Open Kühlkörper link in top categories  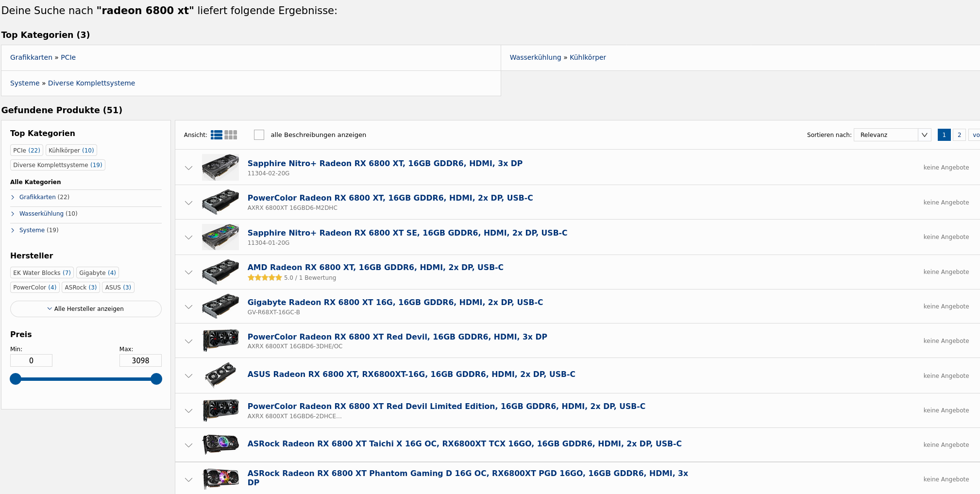588,57
